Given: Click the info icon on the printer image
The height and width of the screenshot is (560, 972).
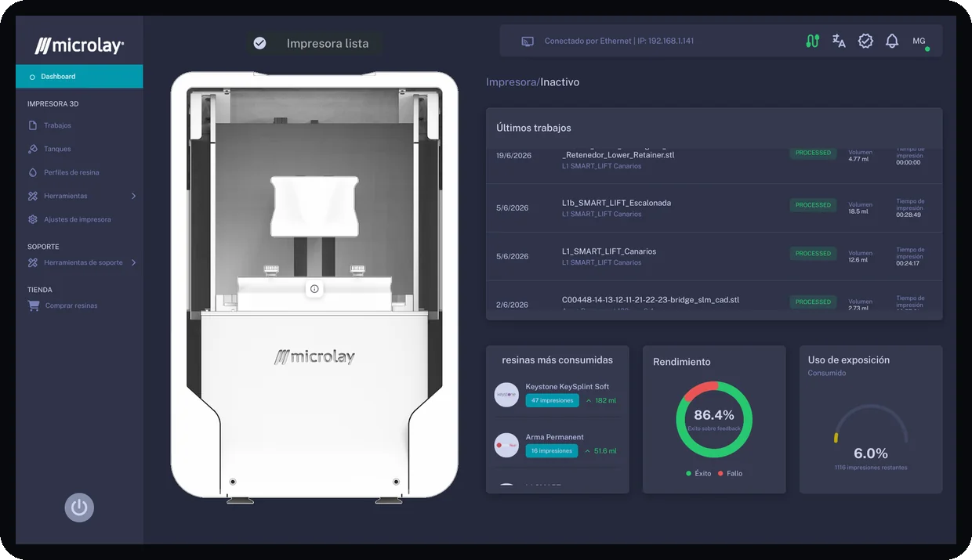Looking at the screenshot, I should (314, 289).
